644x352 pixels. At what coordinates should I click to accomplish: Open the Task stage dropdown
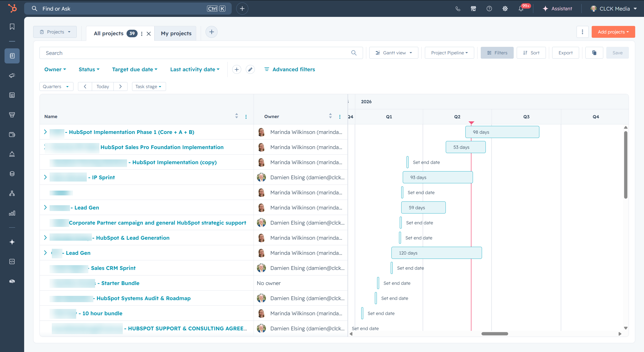point(149,87)
